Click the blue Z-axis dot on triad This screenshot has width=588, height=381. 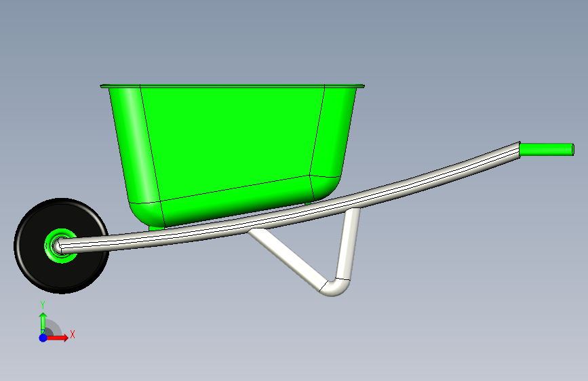(43, 338)
